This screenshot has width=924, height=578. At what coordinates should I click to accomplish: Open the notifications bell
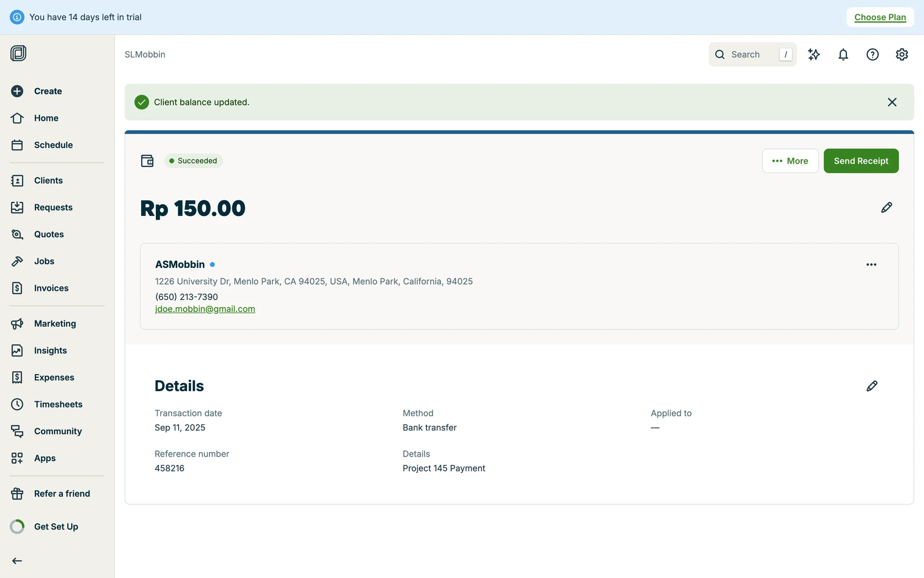(843, 54)
